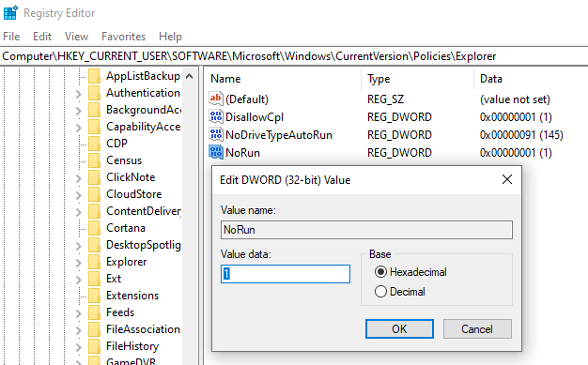Click the FileHistory folder icon

click(x=95, y=346)
